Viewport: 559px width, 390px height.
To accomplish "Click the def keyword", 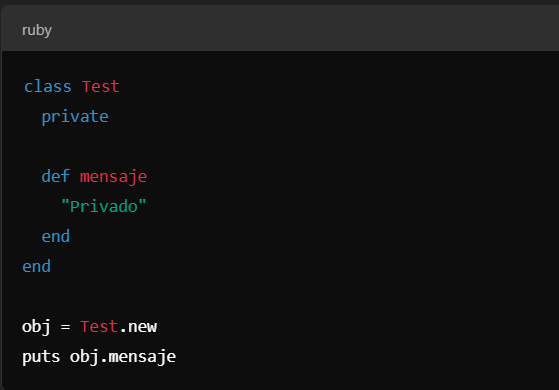I will [x=56, y=176].
